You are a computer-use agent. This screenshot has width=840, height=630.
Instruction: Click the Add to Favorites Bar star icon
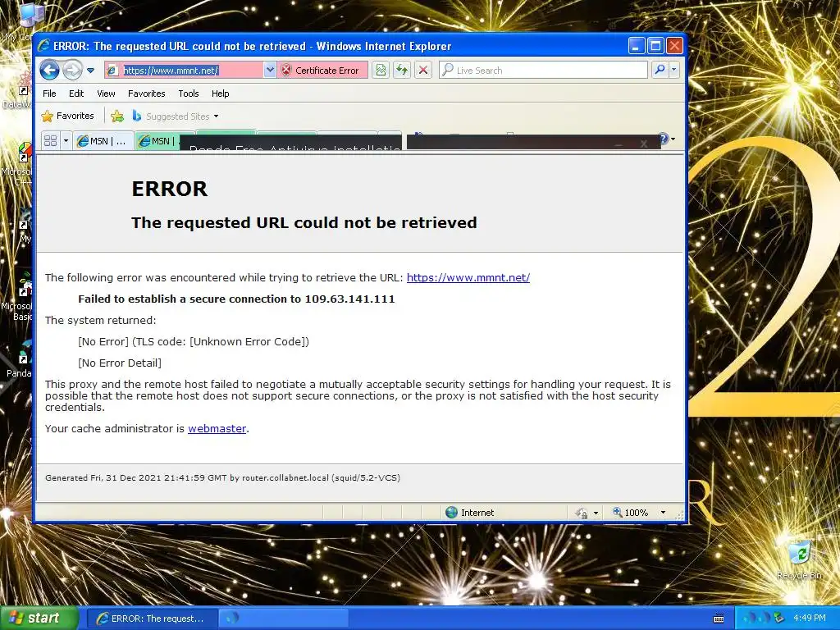117,116
